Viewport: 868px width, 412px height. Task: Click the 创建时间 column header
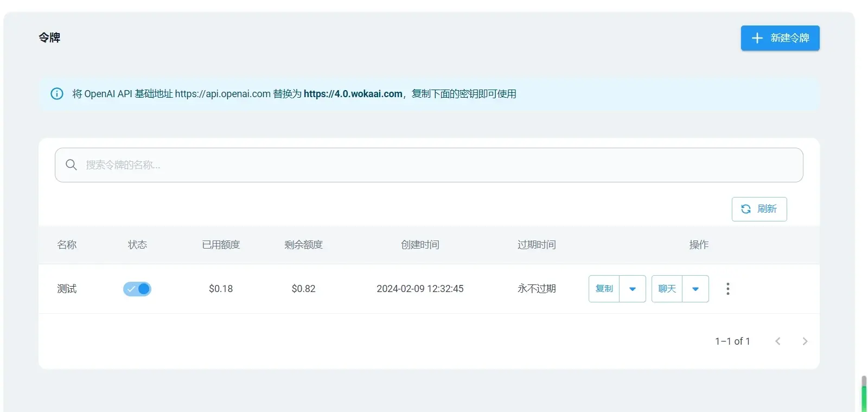[x=420, y=245]
